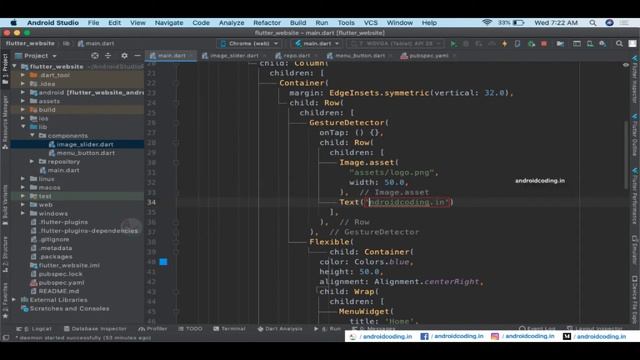Switch to the image_slider.dart editor tab
Viewport: 640px width, 360px height.
233,56
